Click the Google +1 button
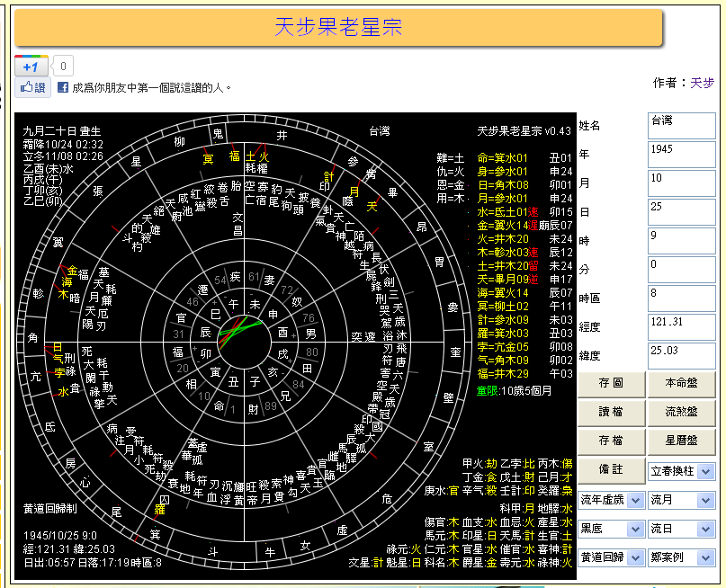The width and height of the screenshot is (726, 588). pyautogui.click(x=30, y=66)
